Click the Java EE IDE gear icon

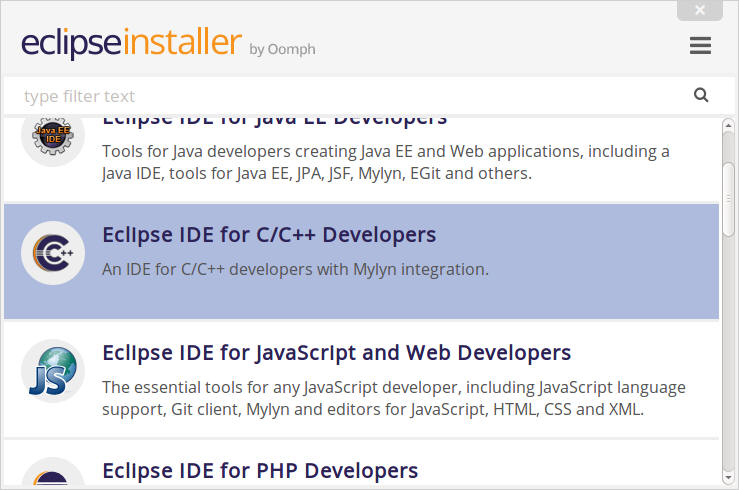tap(52, 137)
